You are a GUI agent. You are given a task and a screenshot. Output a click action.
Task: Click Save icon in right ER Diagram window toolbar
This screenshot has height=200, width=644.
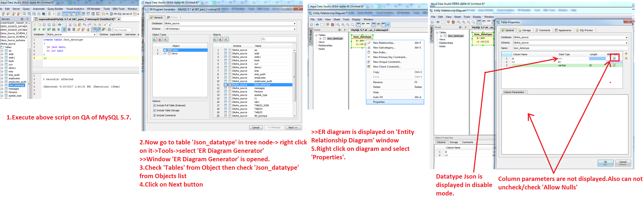pos(432,22)
